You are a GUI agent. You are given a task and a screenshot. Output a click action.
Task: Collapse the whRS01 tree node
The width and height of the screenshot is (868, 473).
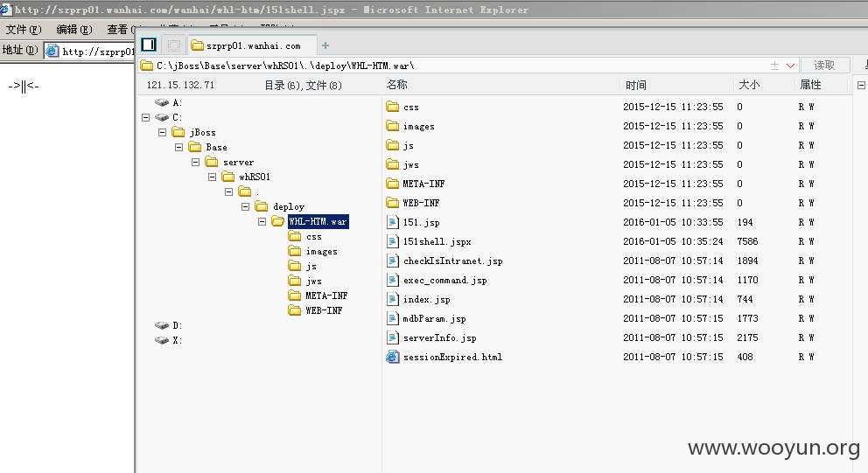[212, 177]
